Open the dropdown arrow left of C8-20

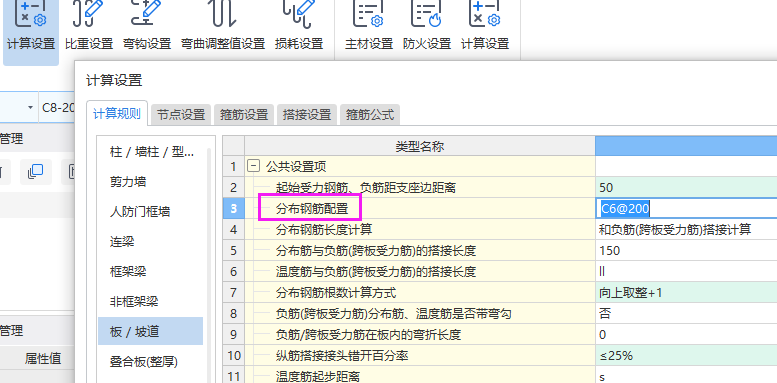tap(30, 108)
